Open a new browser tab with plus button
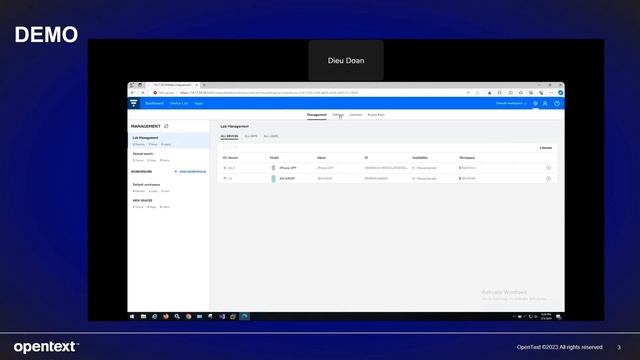This screenshot has height=360, width=640. (x=204, y=85)
